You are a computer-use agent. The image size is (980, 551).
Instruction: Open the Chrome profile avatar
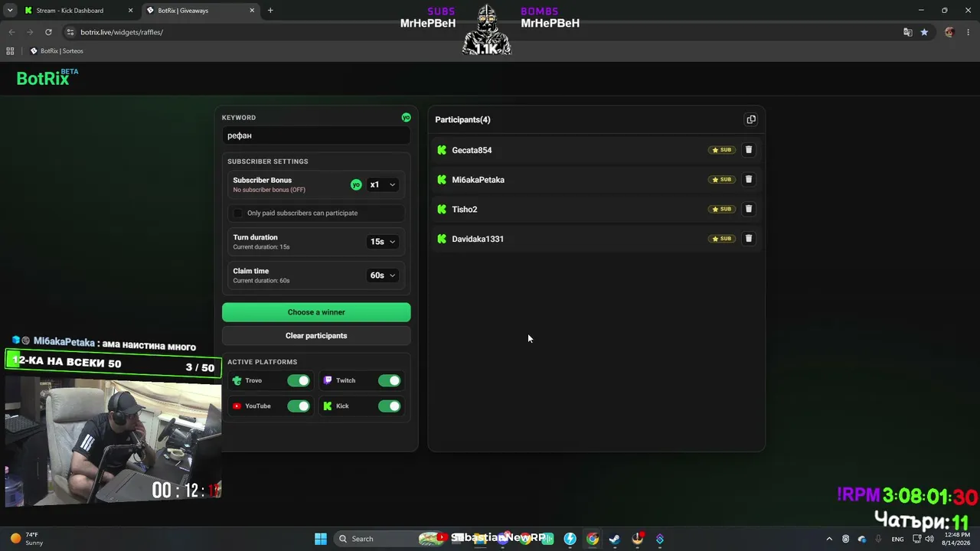[949, 32]
